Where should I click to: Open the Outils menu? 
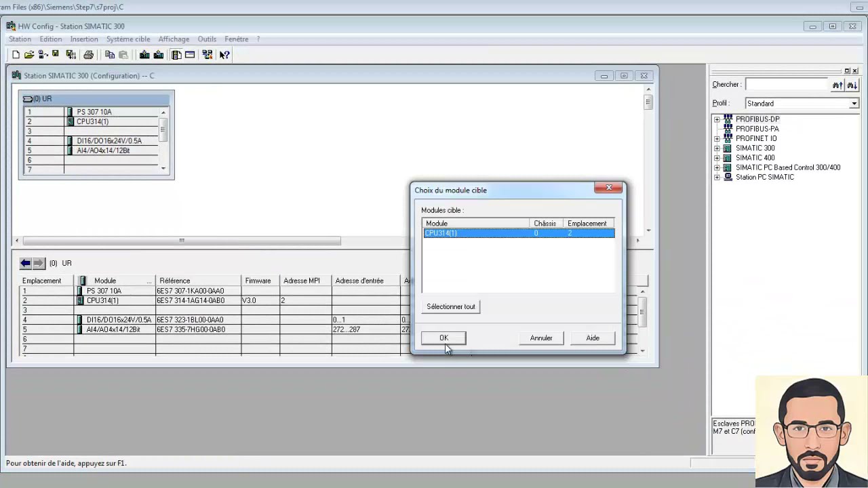point(207,39)
